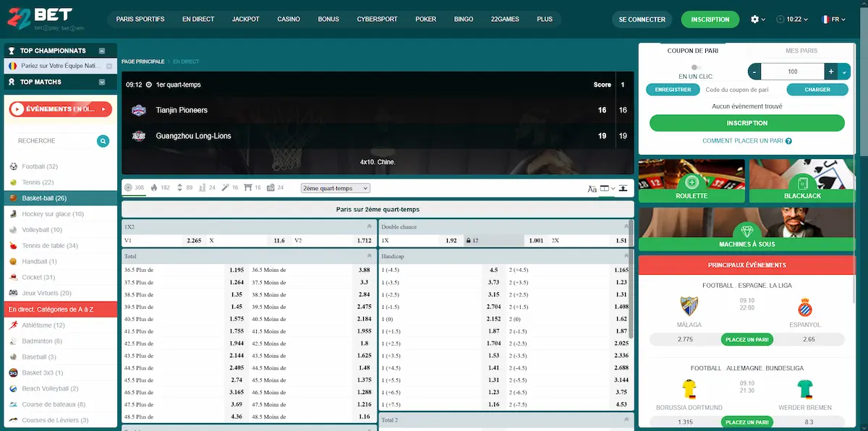Select Tennis (22) in the sports list
Image resolution: width=868 pixels, height=431 pixels.
[60, 182]
